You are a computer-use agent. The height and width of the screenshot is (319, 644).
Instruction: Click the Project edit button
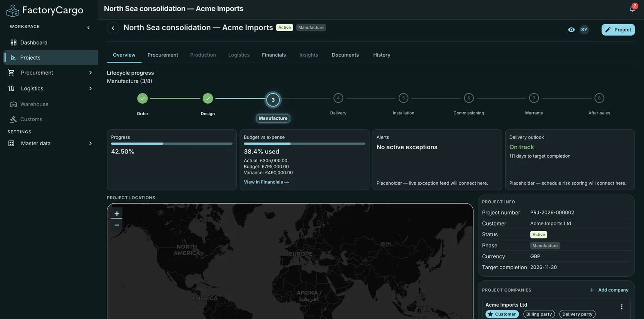pos(618,30)
